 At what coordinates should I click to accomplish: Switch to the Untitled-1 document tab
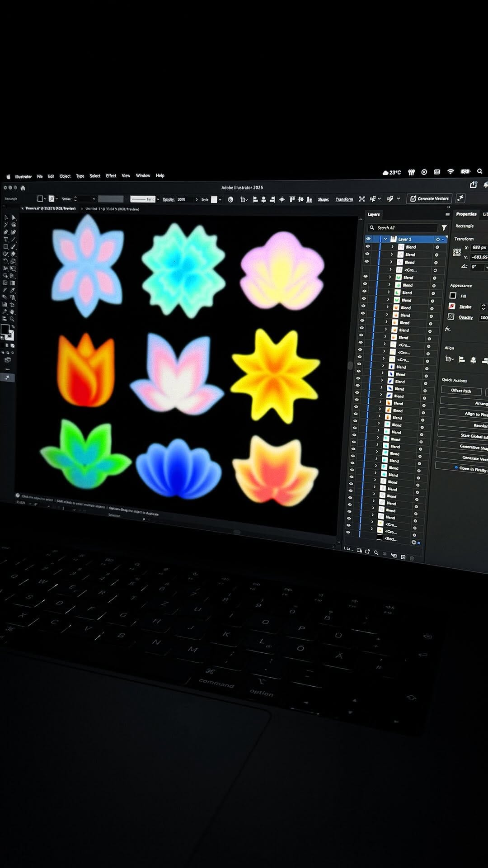click(112, 209)
